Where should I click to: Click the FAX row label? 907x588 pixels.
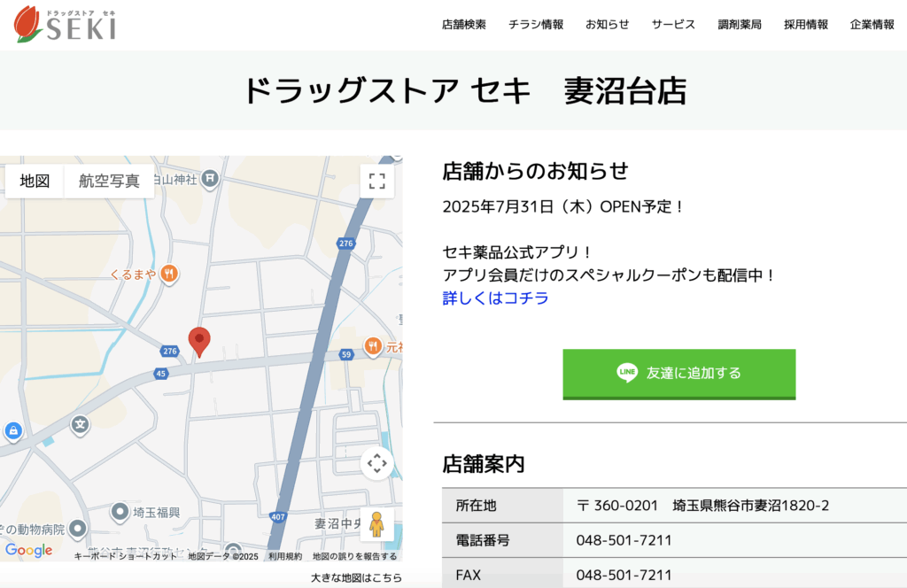(469, 576)
